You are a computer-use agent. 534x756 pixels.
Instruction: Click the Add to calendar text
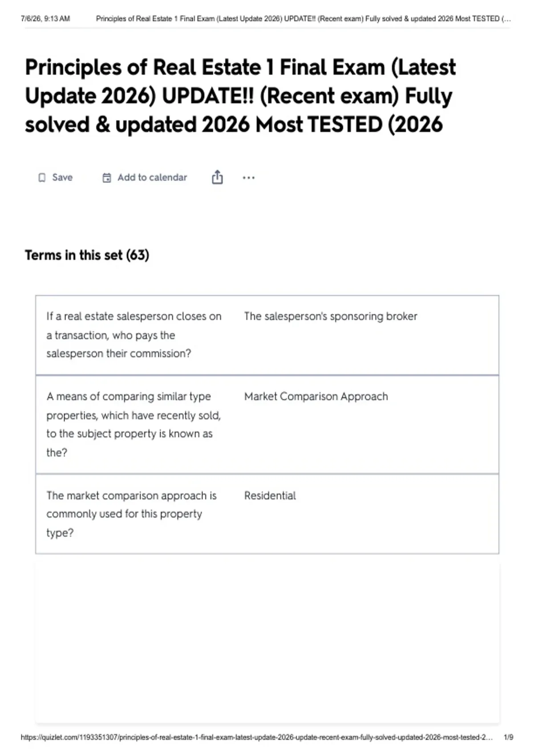click(152, 177)
